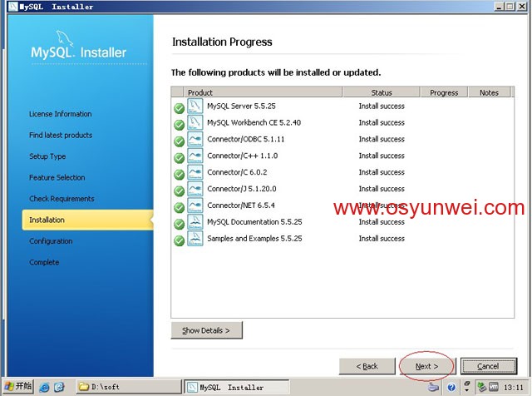Select the Connector/J product icon
The width and height of the screenshot is (532, 396).
[195, 189]
